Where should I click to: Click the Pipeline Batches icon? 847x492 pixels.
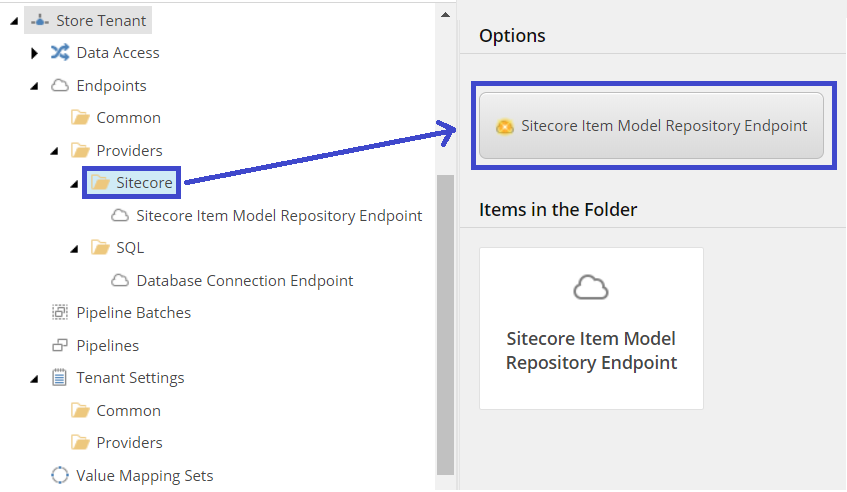(60, 312)
